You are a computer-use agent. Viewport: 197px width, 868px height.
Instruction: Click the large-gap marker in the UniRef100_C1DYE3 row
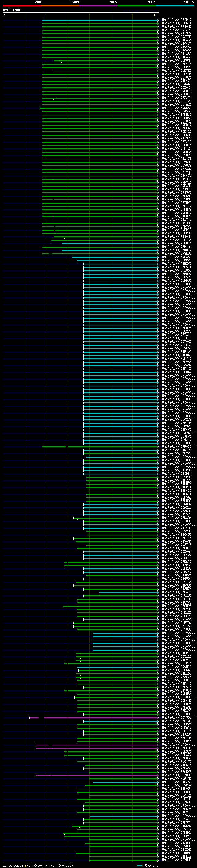tap(62, 72)
